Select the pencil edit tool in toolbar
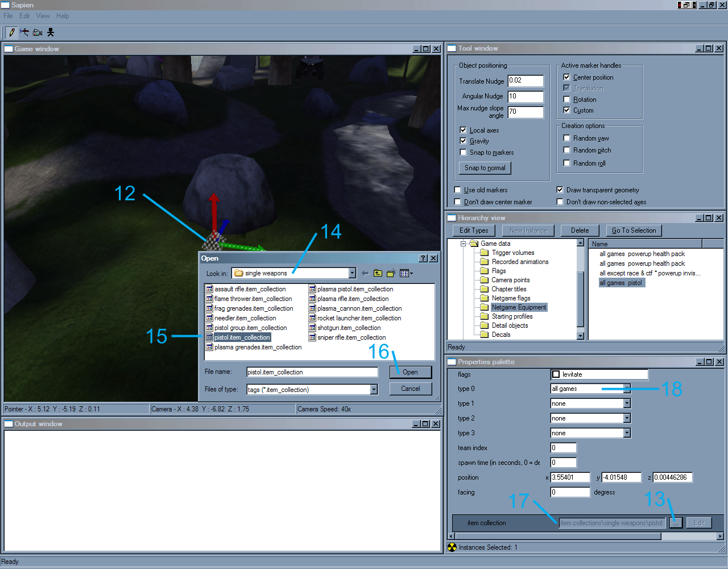728x569 pixels. 12,32
